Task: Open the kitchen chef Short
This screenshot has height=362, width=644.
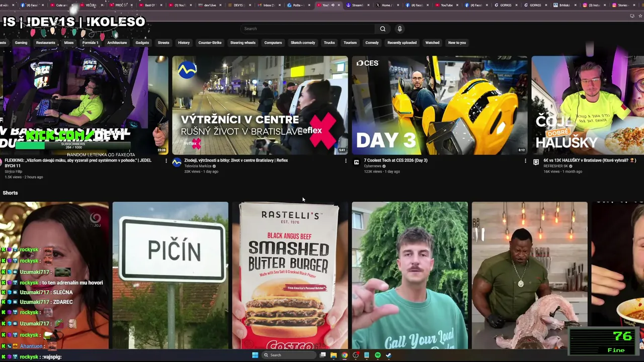Action: pyautogui.click(x=529, y=275)
